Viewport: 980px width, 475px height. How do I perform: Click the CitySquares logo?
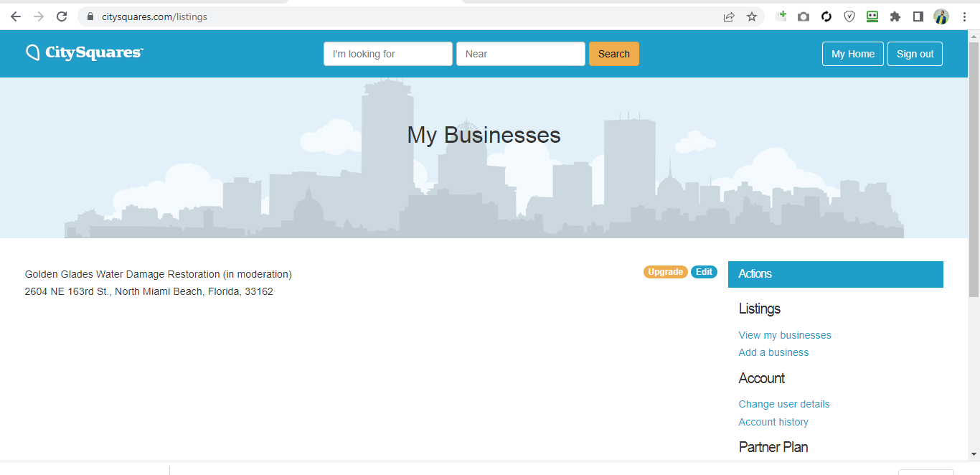[x=85, y=52]
